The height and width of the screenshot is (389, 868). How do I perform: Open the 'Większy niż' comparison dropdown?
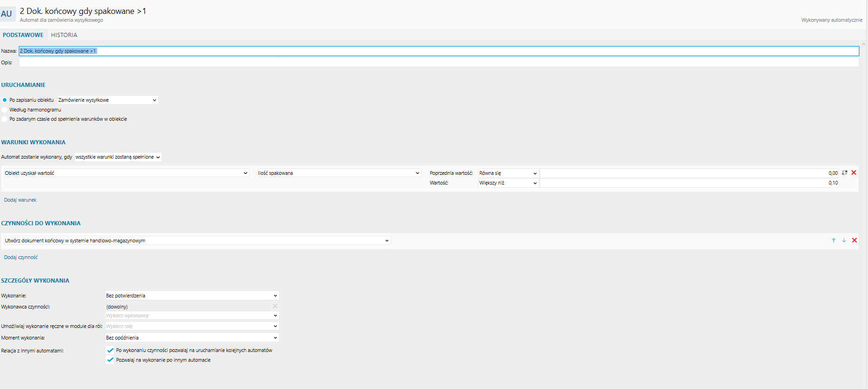pyautogui.click(x=508, y=183)
